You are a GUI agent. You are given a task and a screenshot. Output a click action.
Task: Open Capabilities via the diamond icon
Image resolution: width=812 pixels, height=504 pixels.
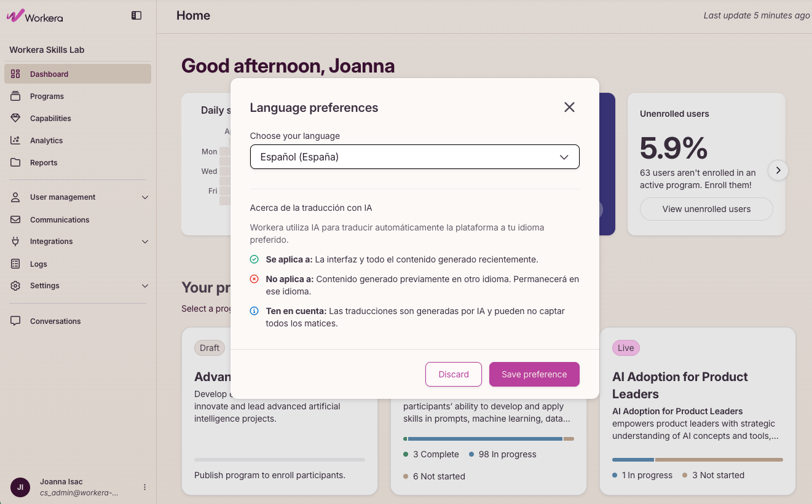pos(15,118)
